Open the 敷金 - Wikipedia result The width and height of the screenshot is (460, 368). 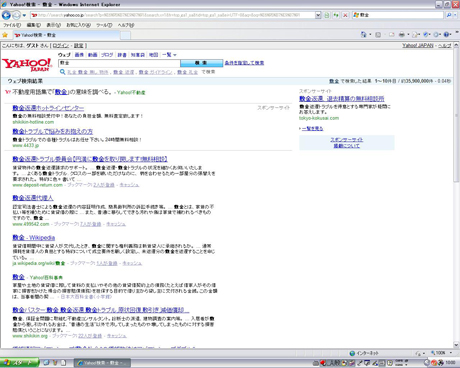(34, 238)
